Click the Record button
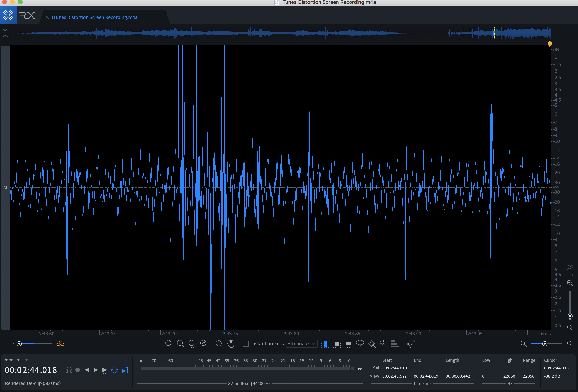The width and height of the screenshot is (578, 392). tap(78, 370)
